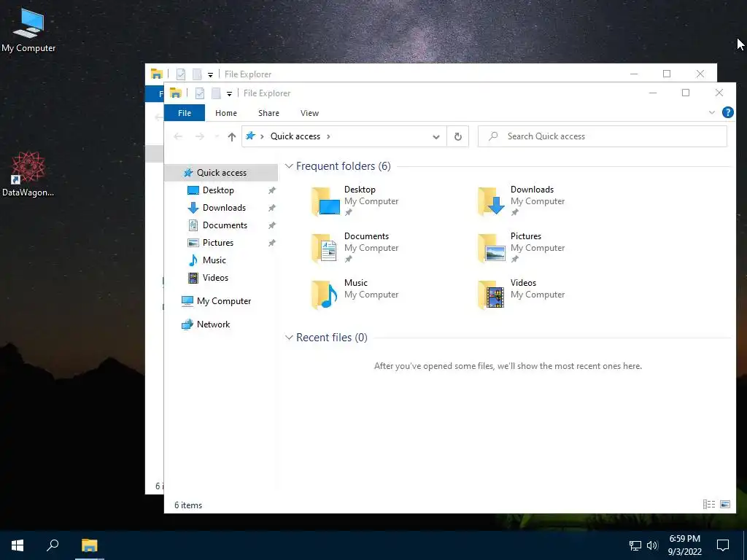Click the Quick access star in address bar

pyautogui.click(x=251, y=136)
